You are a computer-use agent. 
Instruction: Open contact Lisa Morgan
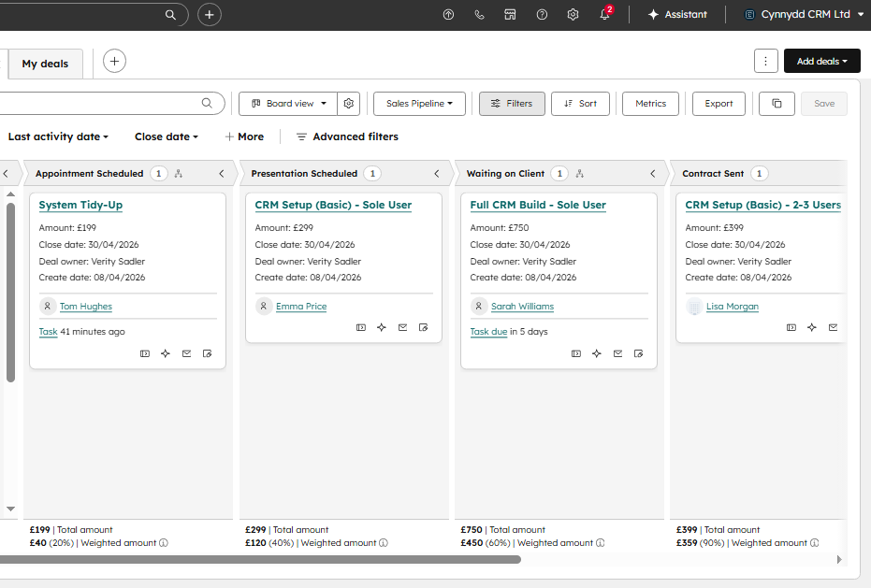point(733,307)
